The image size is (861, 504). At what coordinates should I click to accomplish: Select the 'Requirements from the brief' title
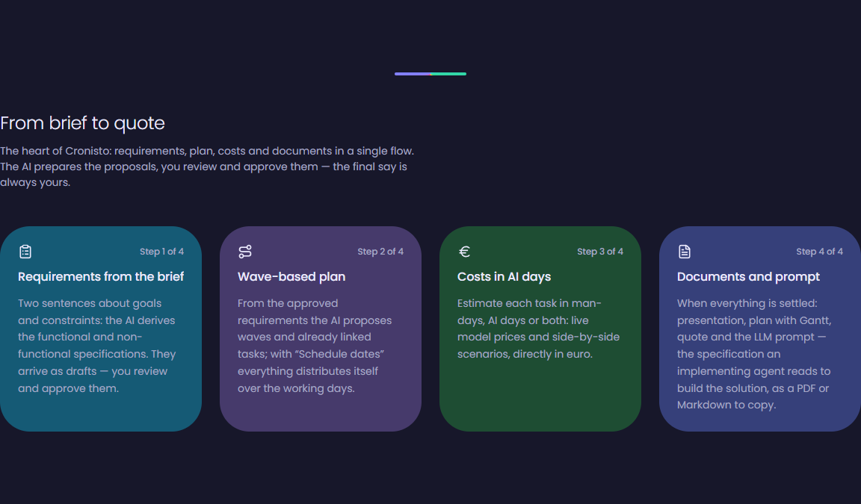(101, 276)
